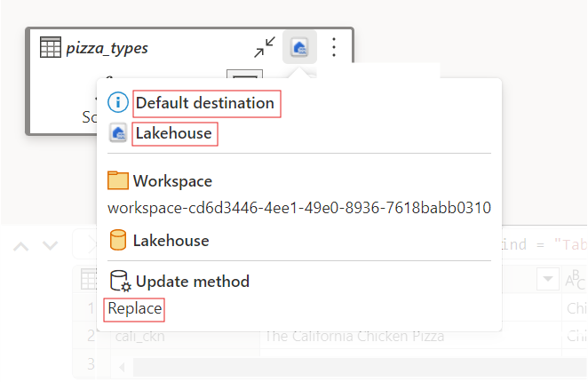Open the three-dot menu on pizza_types

pos(334,47)
